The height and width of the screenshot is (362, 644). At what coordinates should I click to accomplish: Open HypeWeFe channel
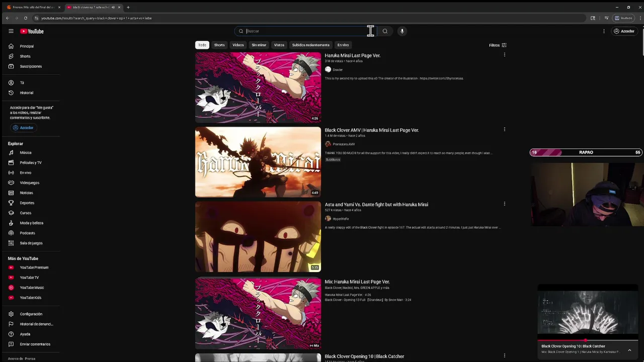coord(341,219)
